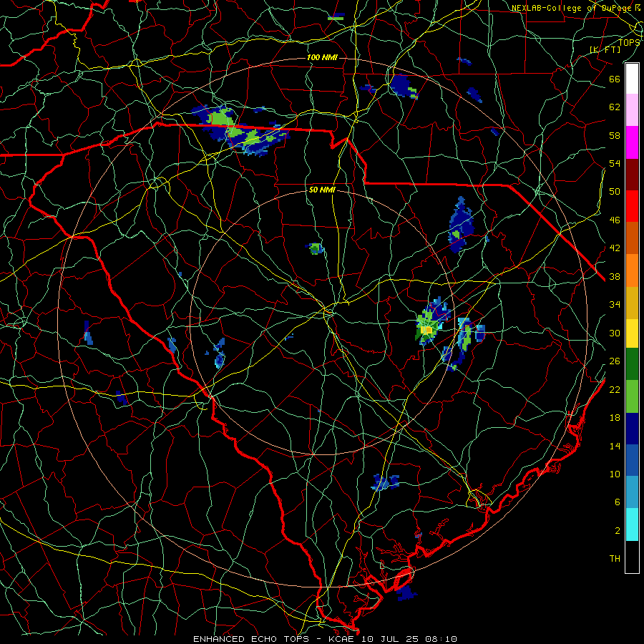Select the "[K FT]" units label

605,50
